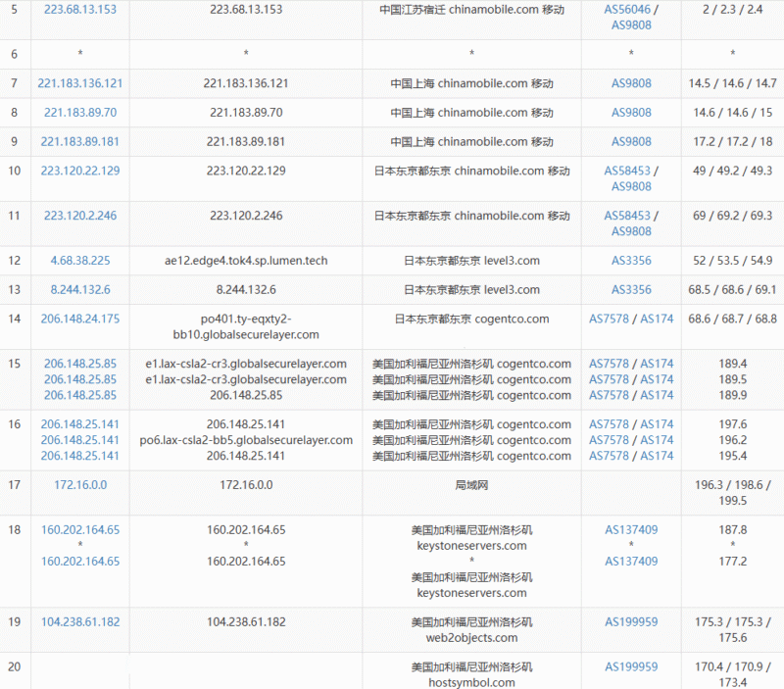
Task: Click the latency value 68.5 / 68.6 / 69.1
Action: (x=732, y=289)
